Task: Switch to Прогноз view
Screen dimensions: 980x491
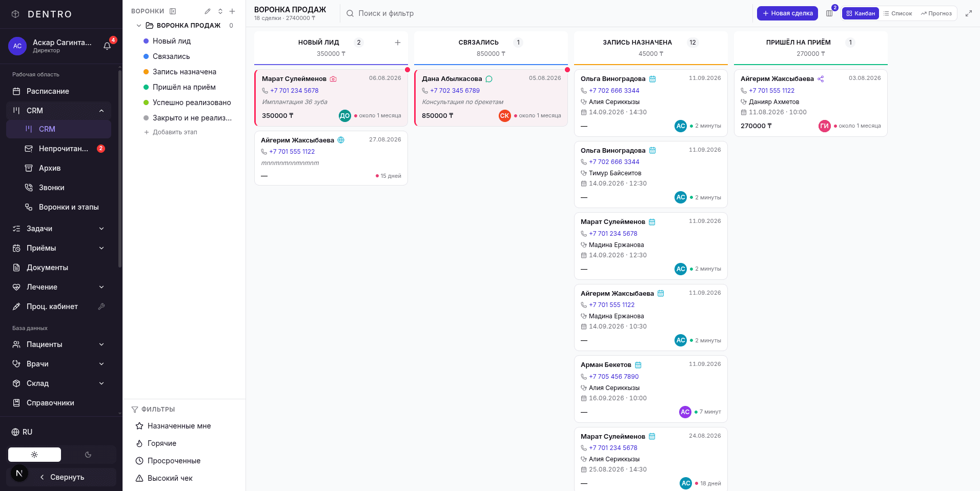Action: (x=936, y=13)
